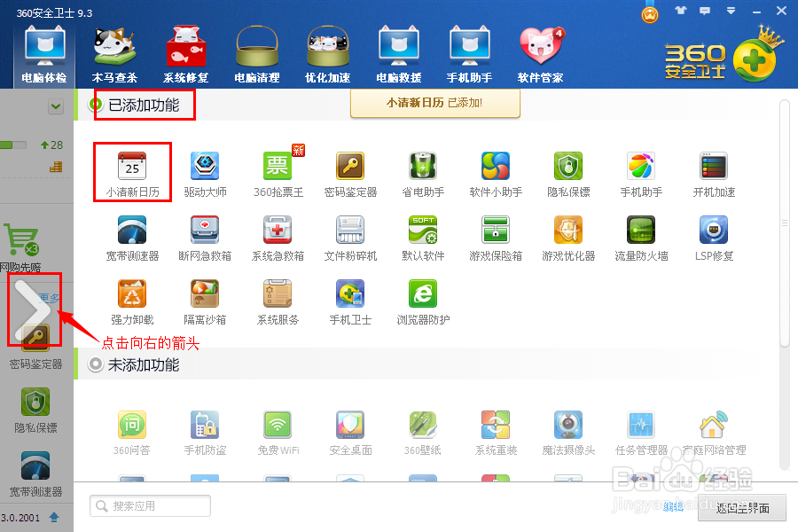
Task: Open the feedback message icon
Action: coord(705,11)
